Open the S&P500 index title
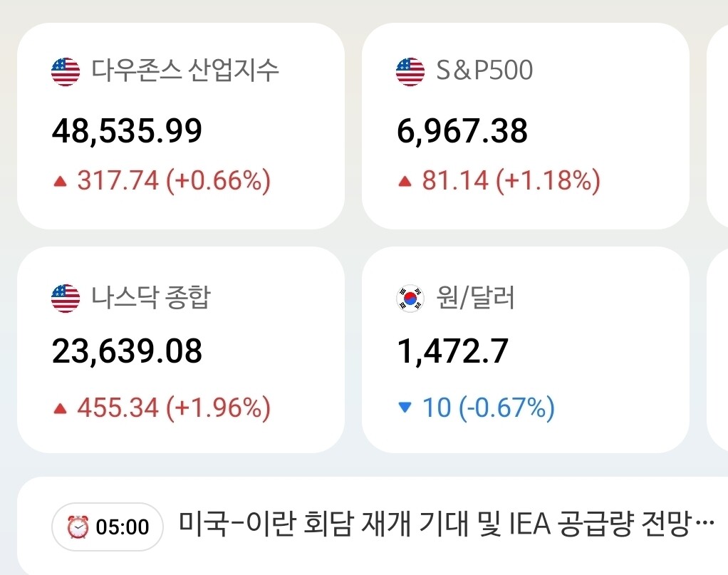This screenshot has width=728, height=575. point(484,71)
